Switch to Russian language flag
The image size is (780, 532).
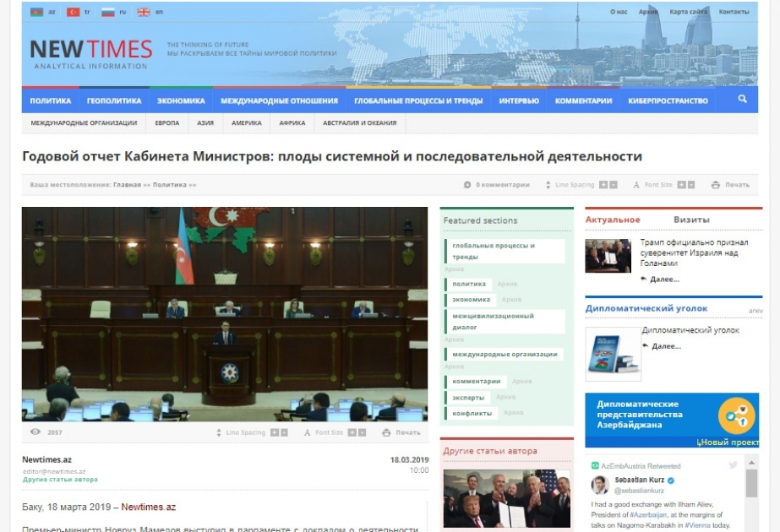click(108, 12)
